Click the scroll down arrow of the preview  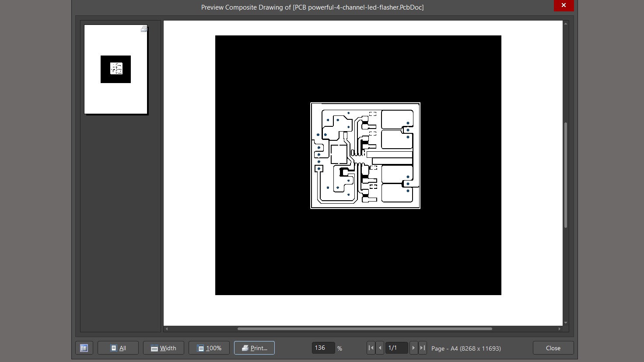(x=566, y=323)
